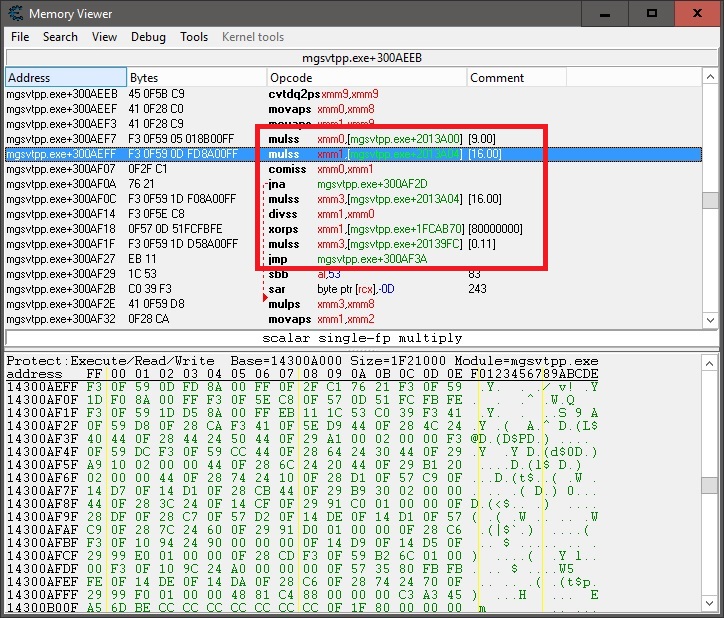Screen dimensions: 724x618
Task: Click hex row address 14300B00F
Action: pyautogui.click(x=42, y=607)
